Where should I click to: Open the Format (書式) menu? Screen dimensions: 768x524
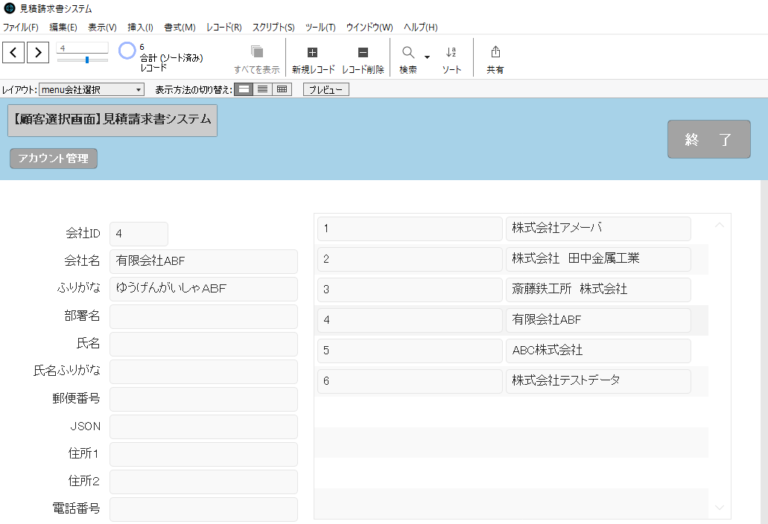tap(180, 27)
